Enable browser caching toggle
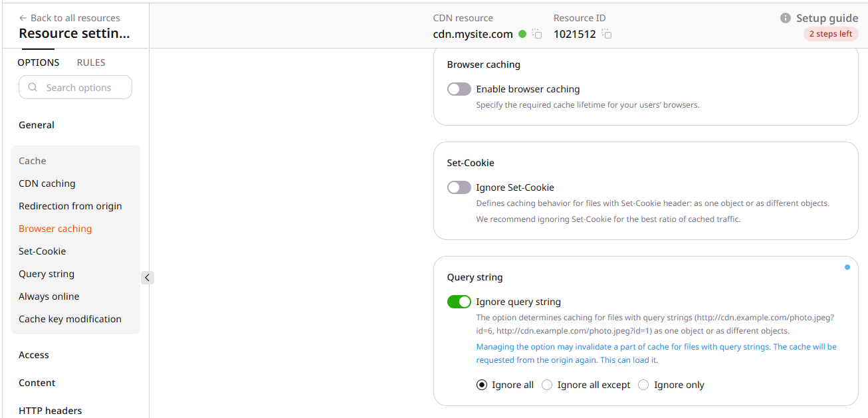868x418 pixels. point(459,89)
